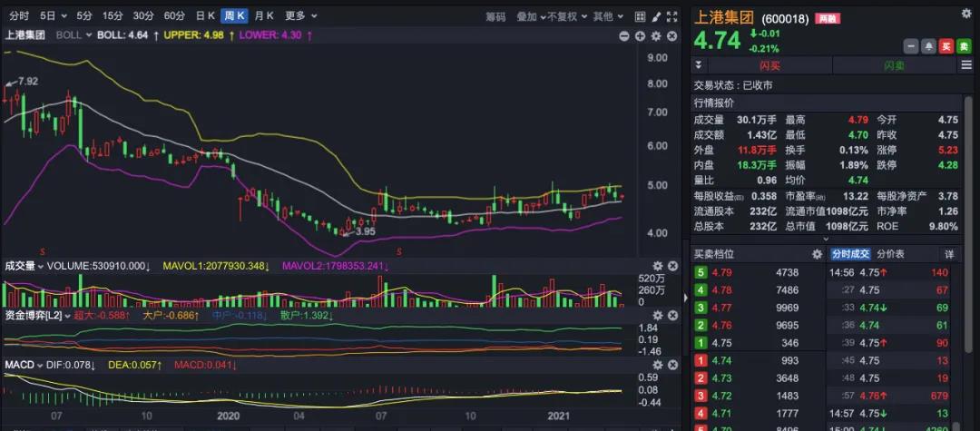Close the volume indicator panel
This screenshot has height=431, width=980.
point(672,266)
